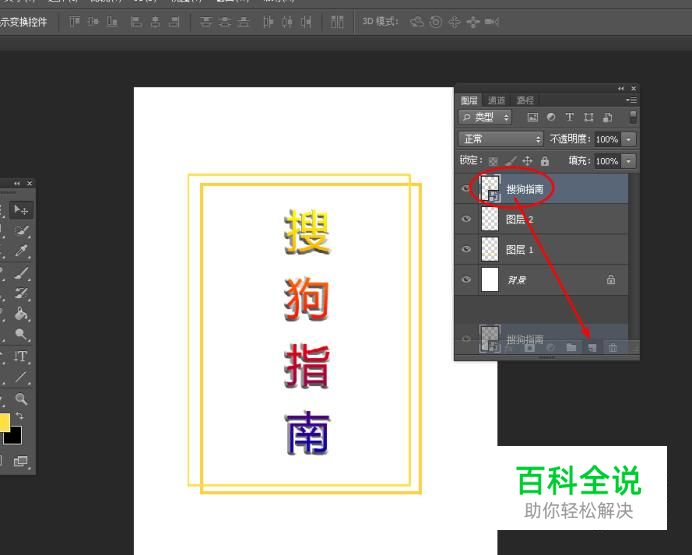Align horizontal centers in options bar
692x555 pixels.
coord(155,22)
